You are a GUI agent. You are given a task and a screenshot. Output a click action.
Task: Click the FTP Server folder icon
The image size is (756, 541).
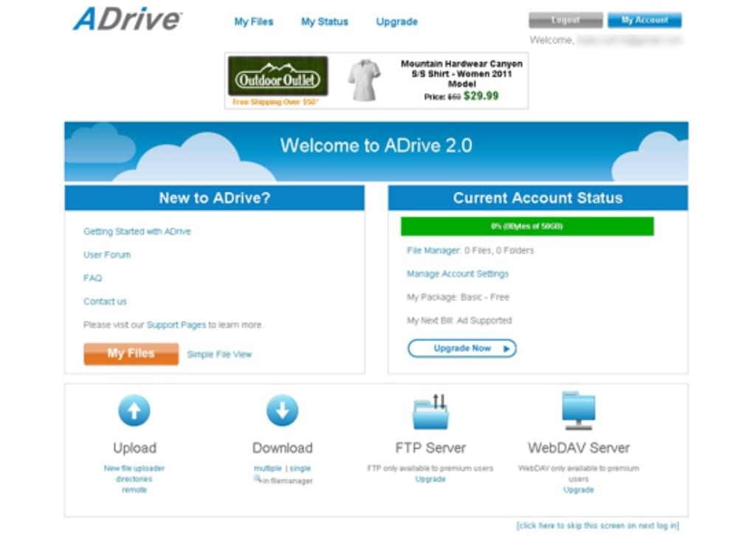430,411
